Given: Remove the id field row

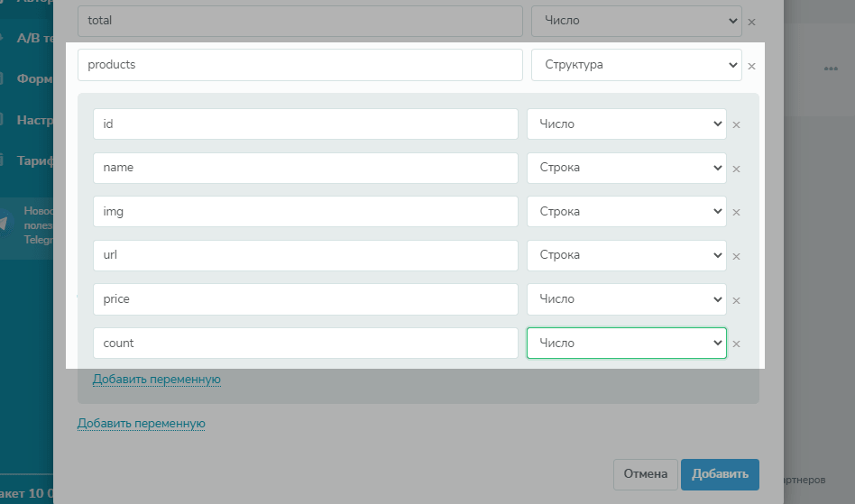Looking at the screenshot, I should (x=736, y=125).
